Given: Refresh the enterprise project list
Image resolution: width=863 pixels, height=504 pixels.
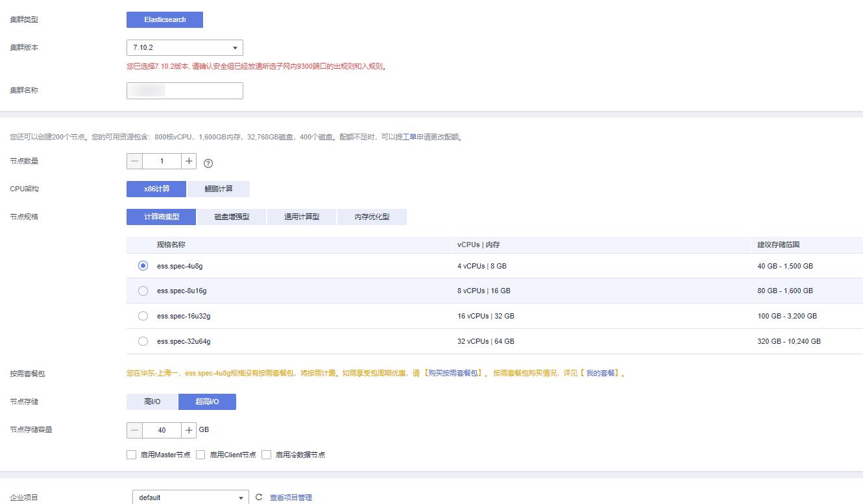Looking at the screenshot, I should point(258,496).
